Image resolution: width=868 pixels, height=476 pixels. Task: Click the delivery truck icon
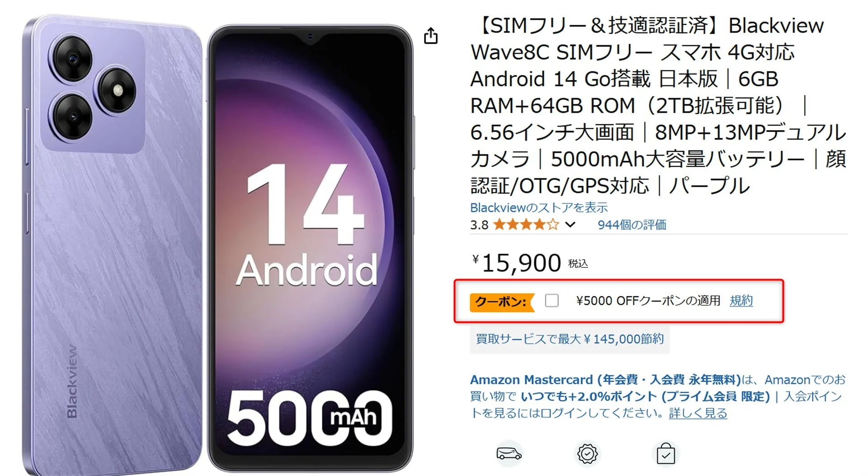[x=509, y=453]
